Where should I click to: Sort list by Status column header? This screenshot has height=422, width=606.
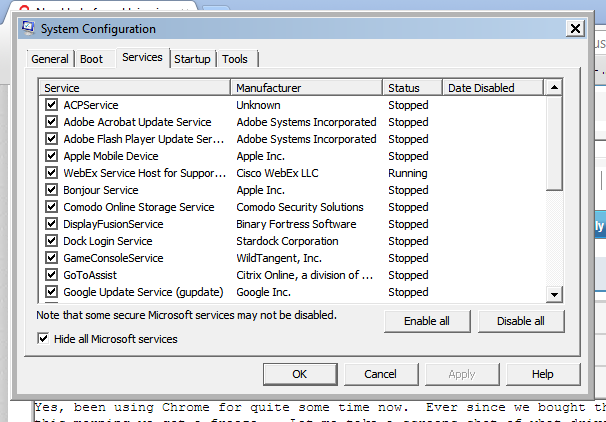pos(412,88)
